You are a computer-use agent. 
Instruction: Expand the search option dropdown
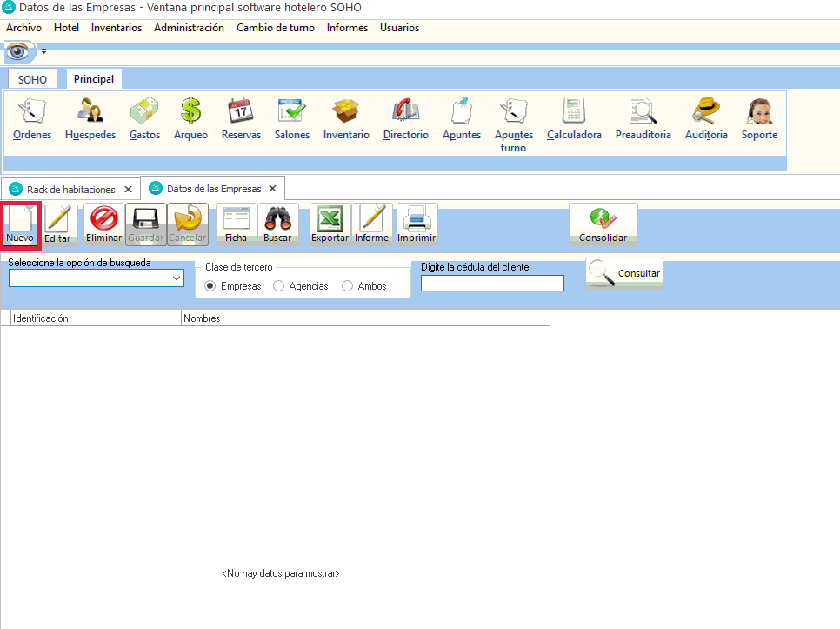coord(177,278)
